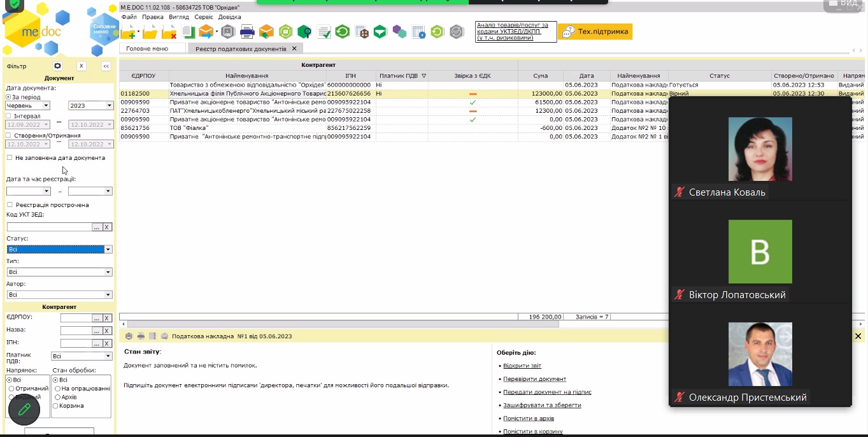Click the envelope icon in document preview bar
The height and width of the screenshot is (437, 868).
[164, 336]
